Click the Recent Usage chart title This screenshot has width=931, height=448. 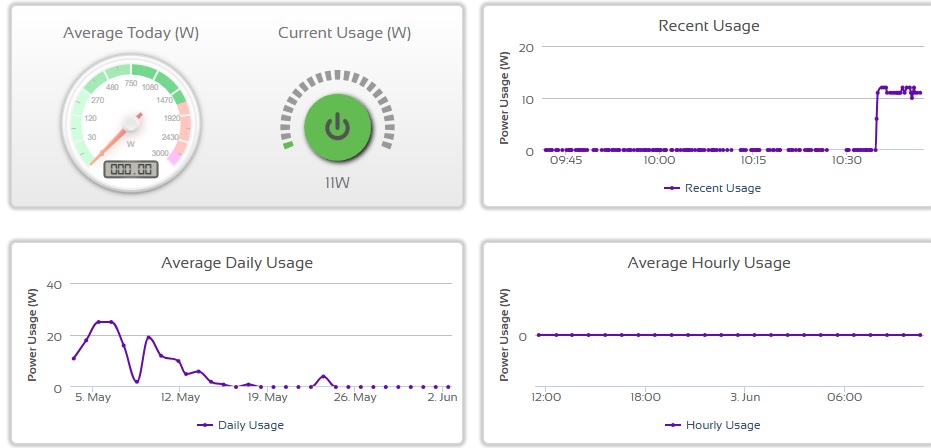click(x=708, y=26)
